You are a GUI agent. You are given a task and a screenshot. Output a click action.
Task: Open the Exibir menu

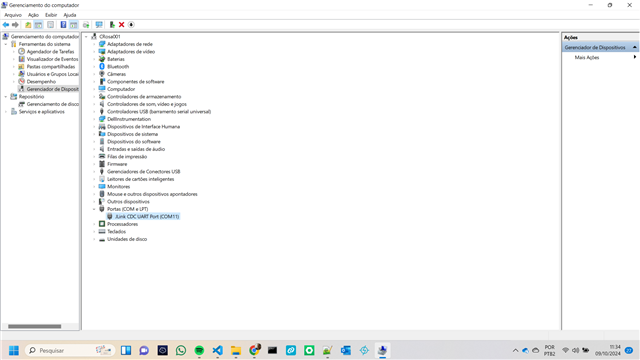(51, 15)
